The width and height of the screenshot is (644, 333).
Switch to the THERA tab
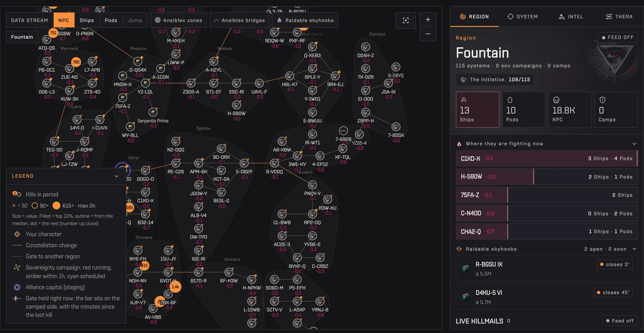pos(619,16)
